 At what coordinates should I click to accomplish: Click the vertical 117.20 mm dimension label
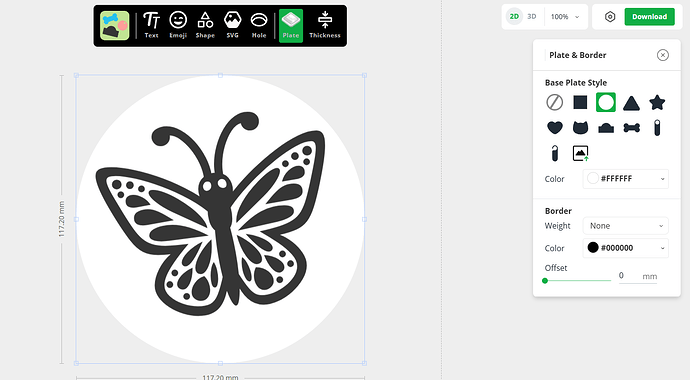62,219
